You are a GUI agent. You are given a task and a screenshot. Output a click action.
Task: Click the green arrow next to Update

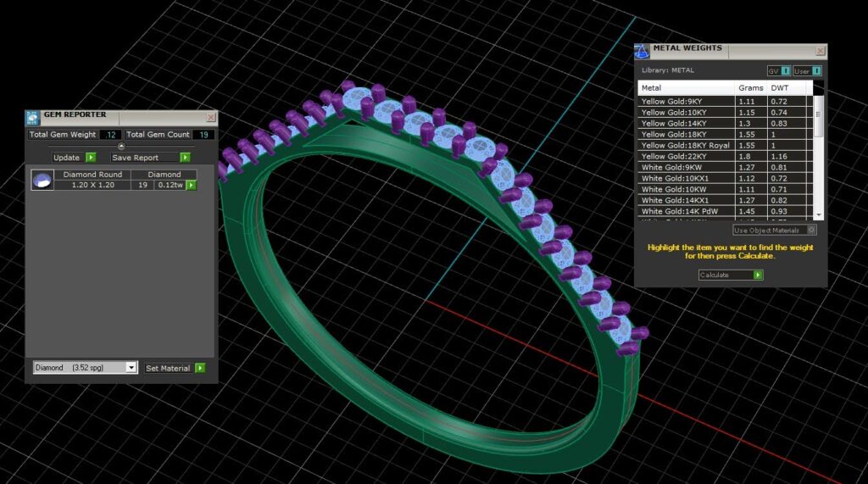pyautogui.click(x=91, y=158)
